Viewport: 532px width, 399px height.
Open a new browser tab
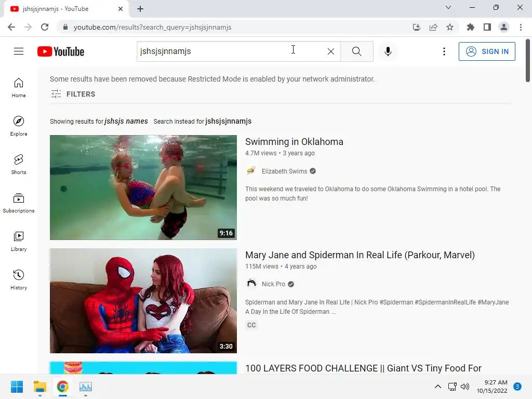140,9
